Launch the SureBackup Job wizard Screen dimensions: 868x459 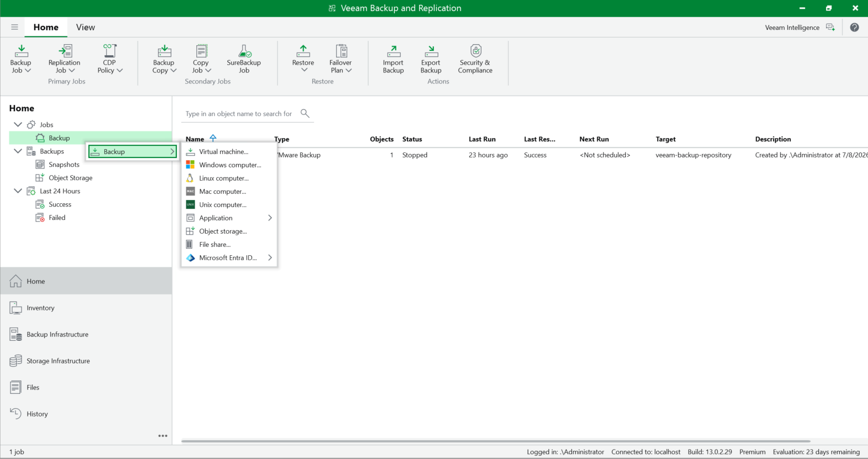pyautogui.click(x=244, y=59)
